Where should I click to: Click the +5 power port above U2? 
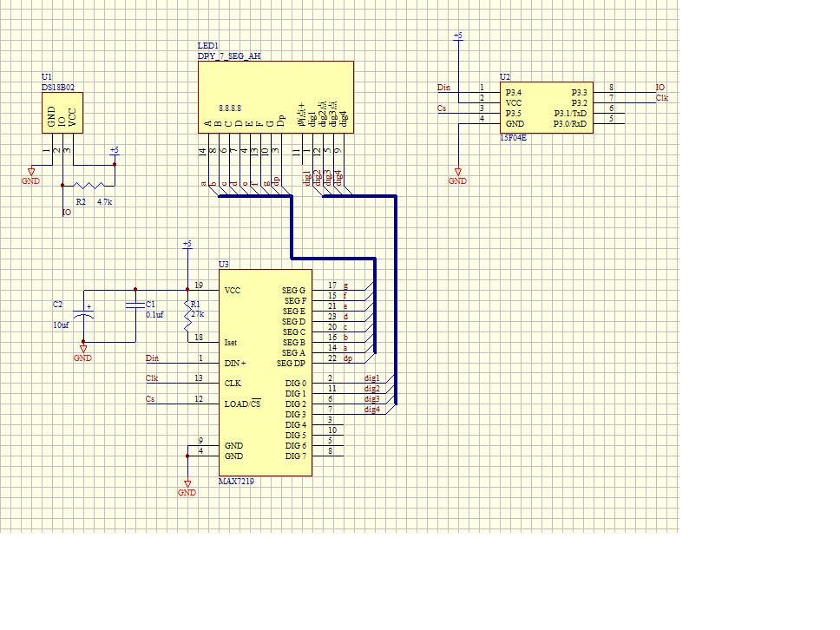[x=457, y=36]
